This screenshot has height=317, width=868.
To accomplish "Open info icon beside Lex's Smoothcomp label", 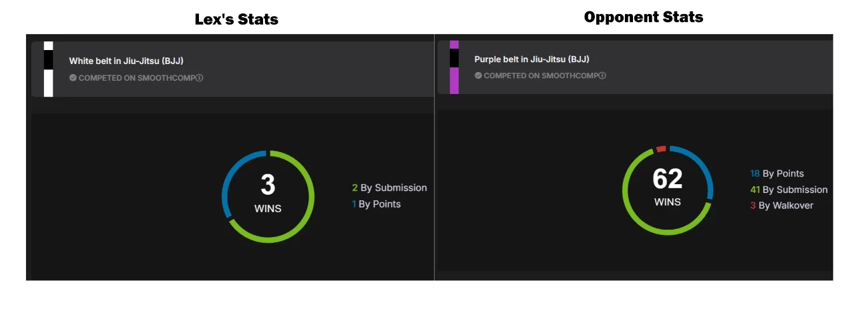I will tap(200, 77).
